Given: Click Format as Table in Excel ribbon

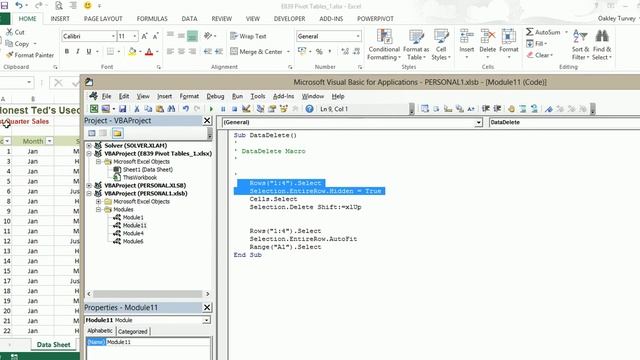Looking at the screenshot, I should coord(416,45).
